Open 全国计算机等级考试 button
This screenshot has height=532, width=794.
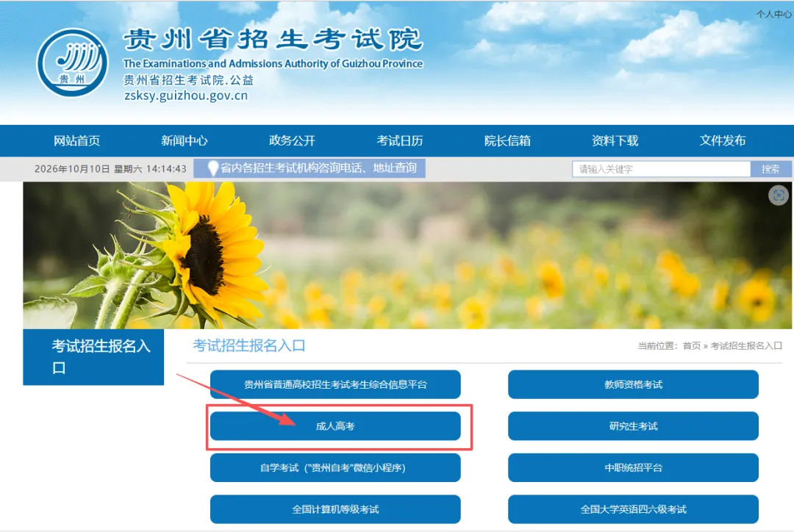(x=335, y=509)
